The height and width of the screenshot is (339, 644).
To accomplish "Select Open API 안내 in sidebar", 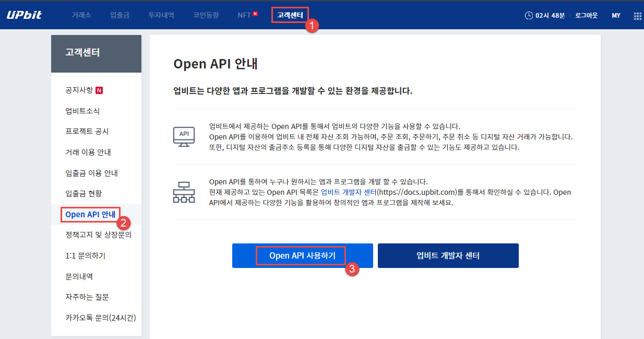I will point(90,215).
